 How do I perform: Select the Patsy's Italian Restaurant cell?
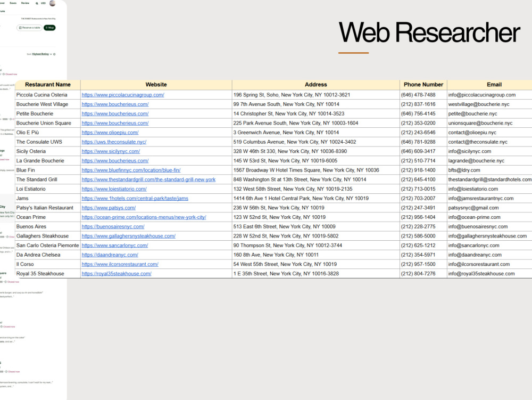coord(48,208)
